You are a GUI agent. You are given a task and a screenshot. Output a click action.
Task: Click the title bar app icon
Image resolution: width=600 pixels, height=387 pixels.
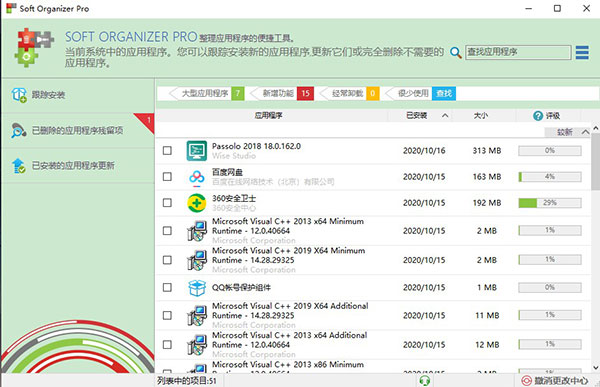[x=11, y=8]
